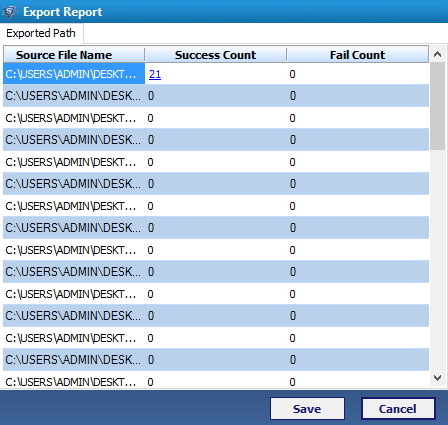Click fail count 0 in the last visible row
The width and height of the screenshot is (448, 425).
pyautogui.click(x=292, y=382)
